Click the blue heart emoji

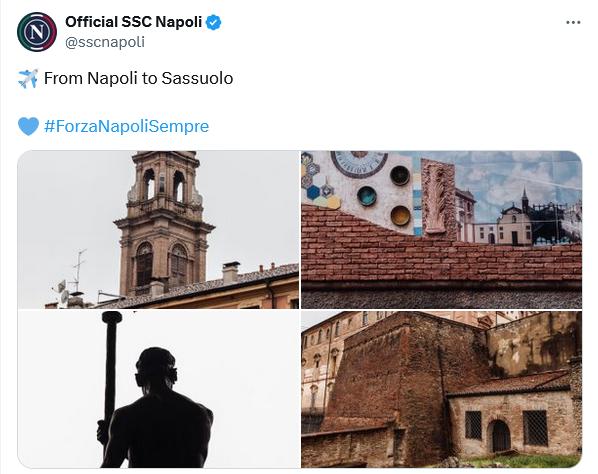pyautogui.click(x=28, y=126)
